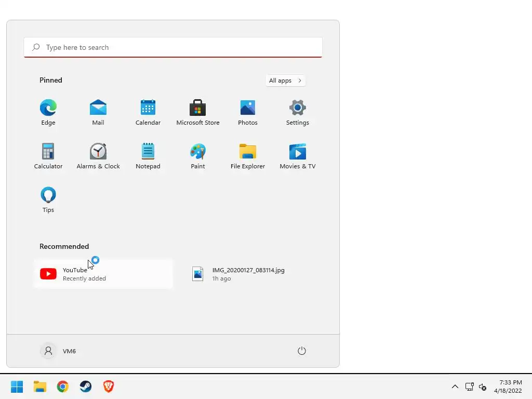Open the Tips app
This screenshot has width=532, height=399.
pos(48,200)
